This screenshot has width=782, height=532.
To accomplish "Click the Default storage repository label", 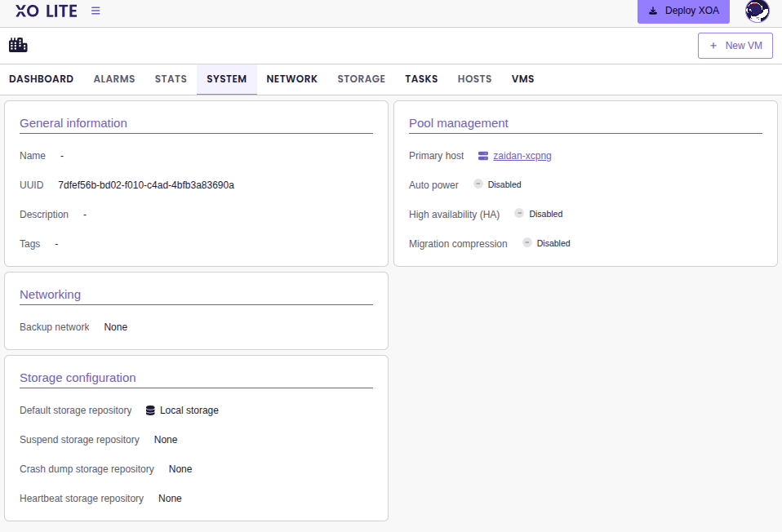I will (x=75, y=410).
